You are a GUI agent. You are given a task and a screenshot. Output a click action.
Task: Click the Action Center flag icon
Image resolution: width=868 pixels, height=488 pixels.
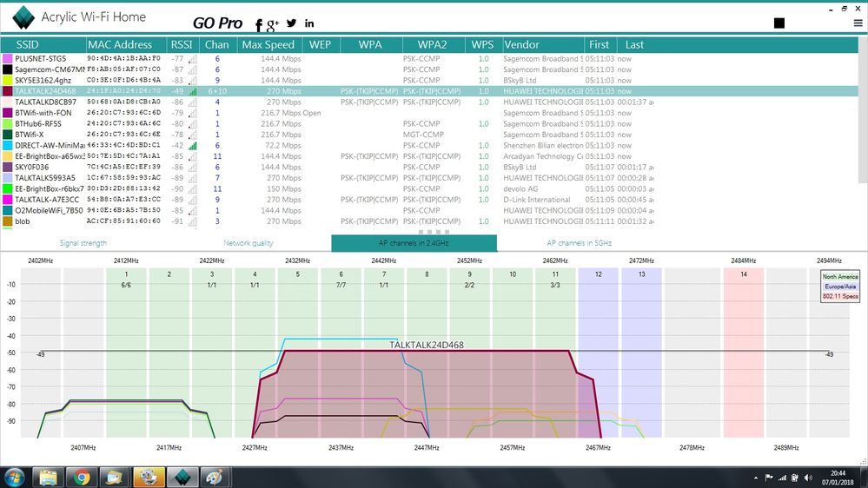click(769, 478)
